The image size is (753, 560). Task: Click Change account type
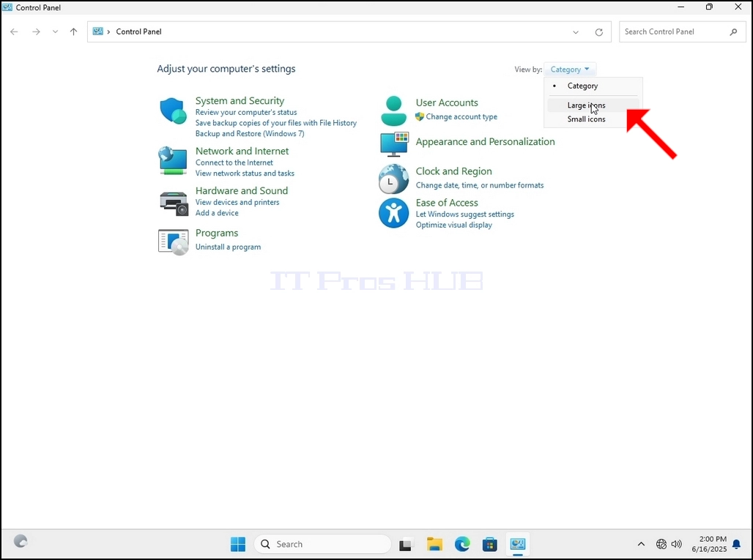(x=461, y=116)
